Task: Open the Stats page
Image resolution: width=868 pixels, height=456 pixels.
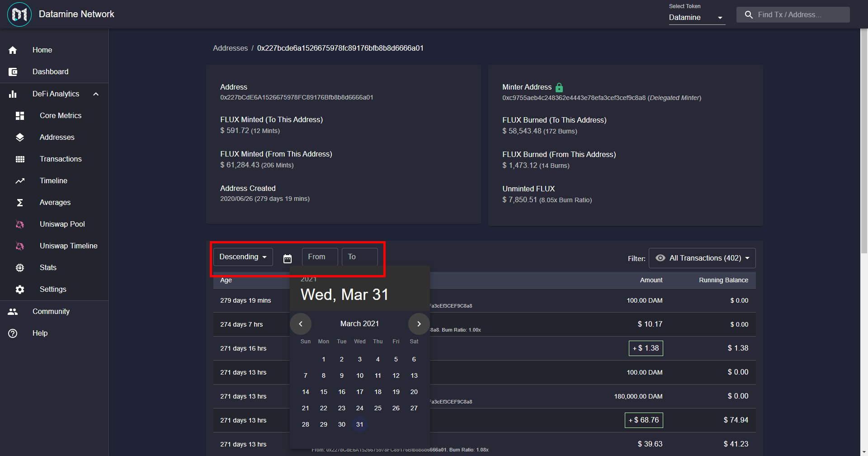Action: point(54,268)
